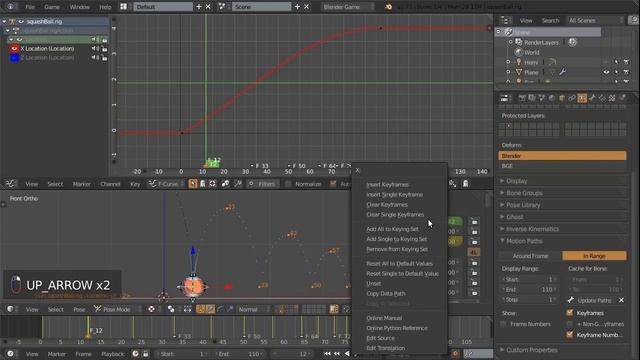Toggle Plane selectability cursor in outliner
640x360 pixels.
tap(616, 72)
